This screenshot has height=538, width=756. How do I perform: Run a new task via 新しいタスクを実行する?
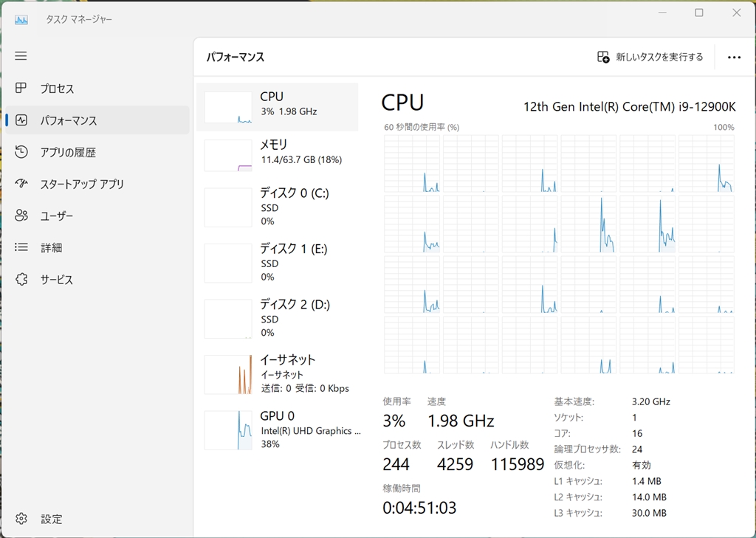(650, 57)
